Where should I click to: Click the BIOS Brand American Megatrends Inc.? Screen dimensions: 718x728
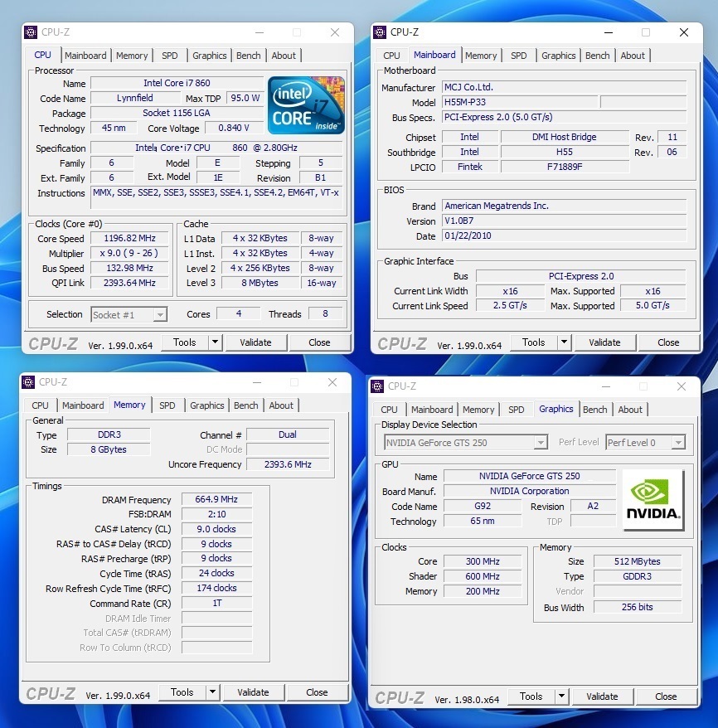pyautogui.click(x=564, y=206)
